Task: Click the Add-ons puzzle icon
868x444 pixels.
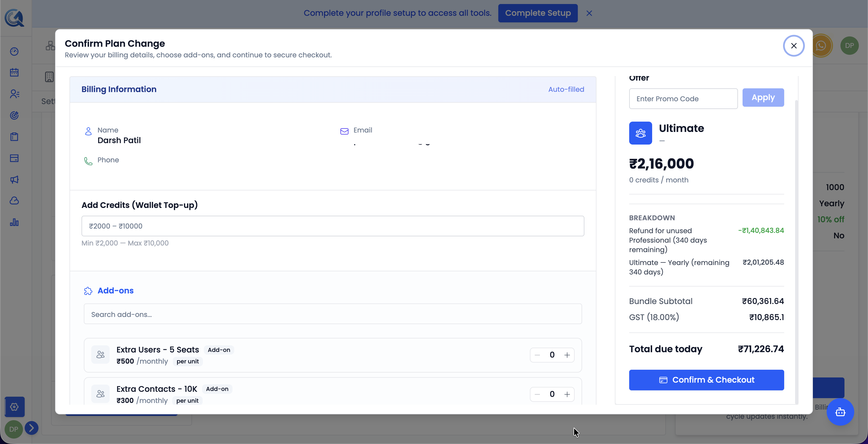Action: click(88, 291)
